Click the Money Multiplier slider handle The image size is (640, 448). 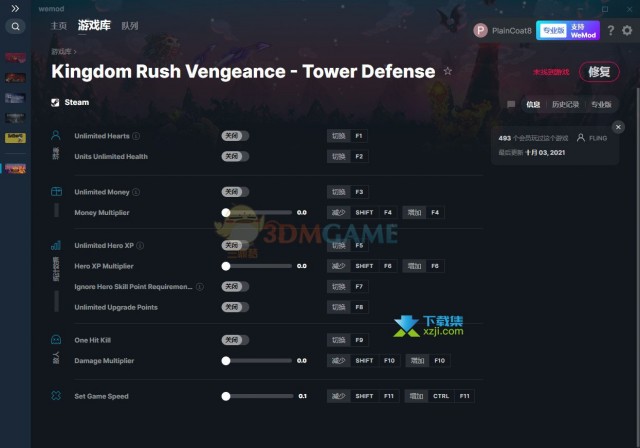click(x=226, y=213)
